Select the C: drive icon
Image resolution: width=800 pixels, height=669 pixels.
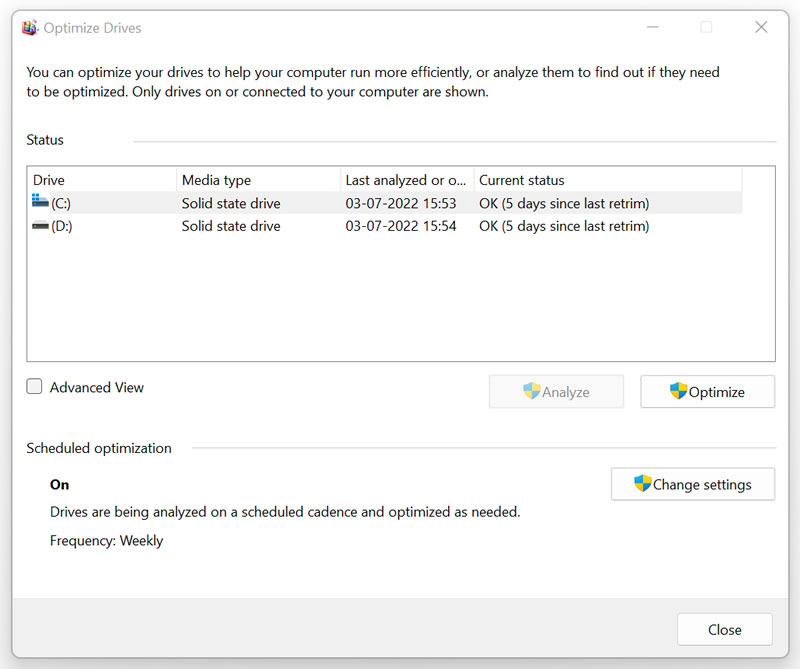pos(40,201)
